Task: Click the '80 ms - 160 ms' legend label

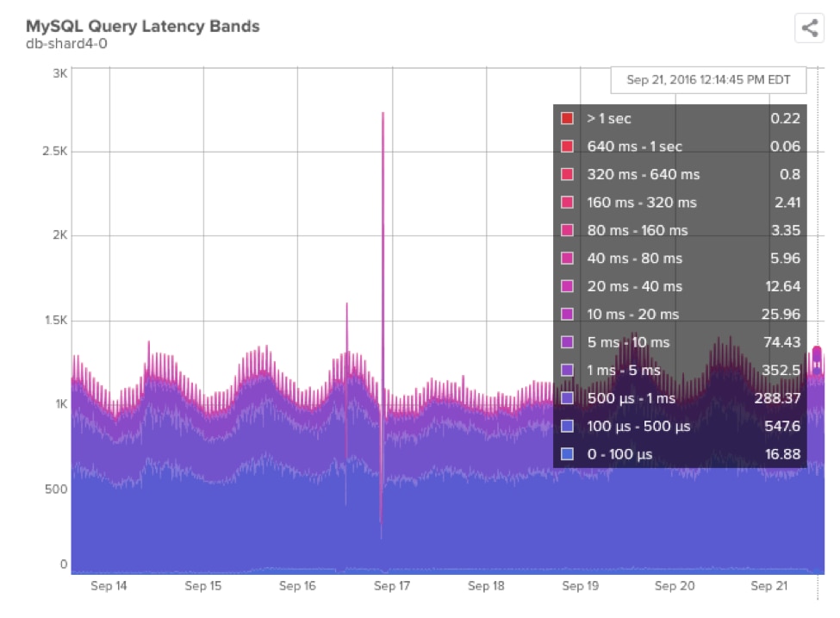Action: click(x=637, y=230)
